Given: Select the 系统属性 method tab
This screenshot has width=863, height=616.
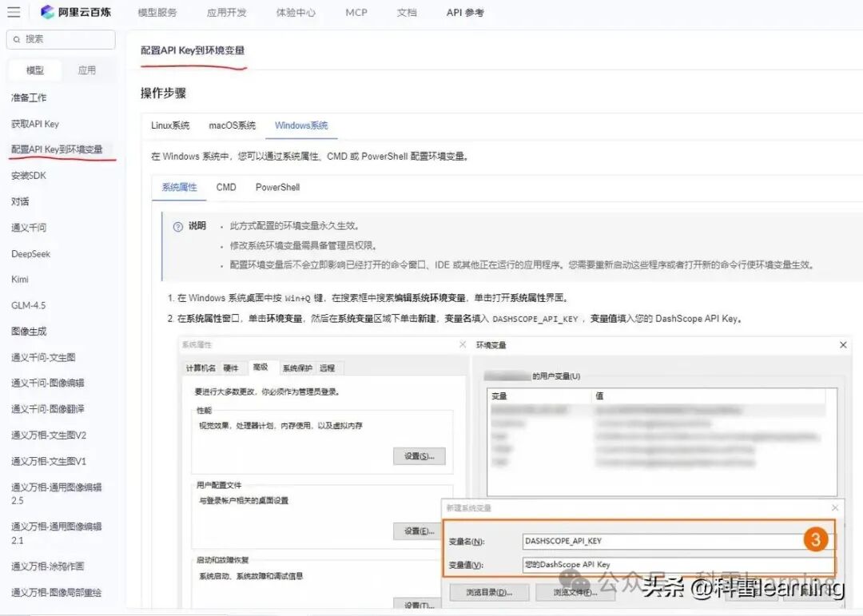Looking at the screenshot, I should pos(180,187).
